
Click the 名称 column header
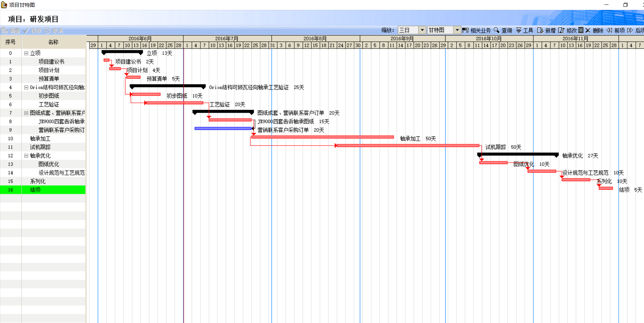53,42
